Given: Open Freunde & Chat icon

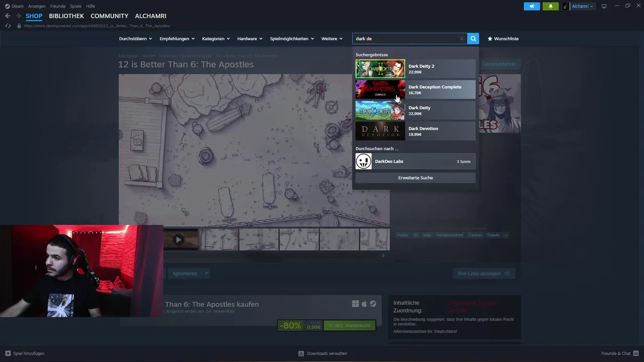Looking at the screenshot, I should coord(636,353).
